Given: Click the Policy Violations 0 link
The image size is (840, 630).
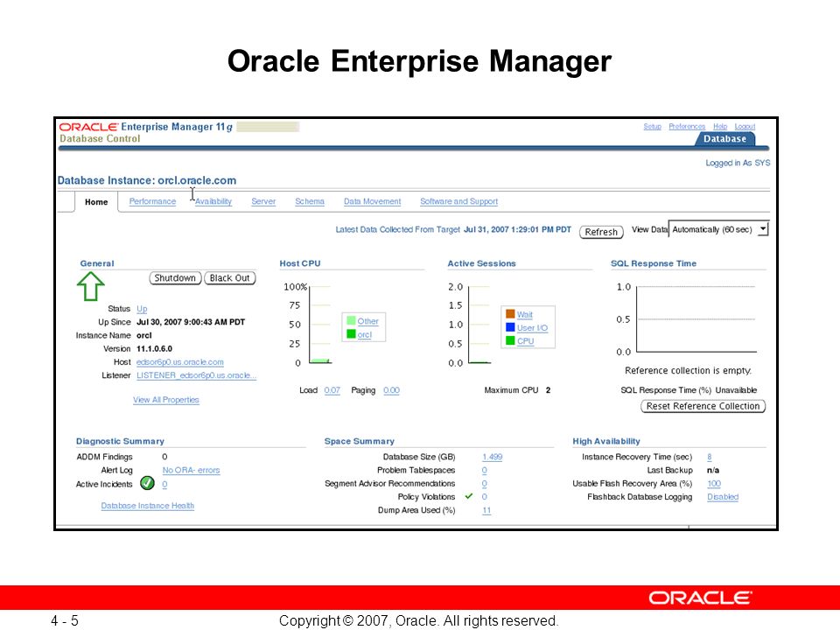Looking at the screenshot, I should (484, 497).
